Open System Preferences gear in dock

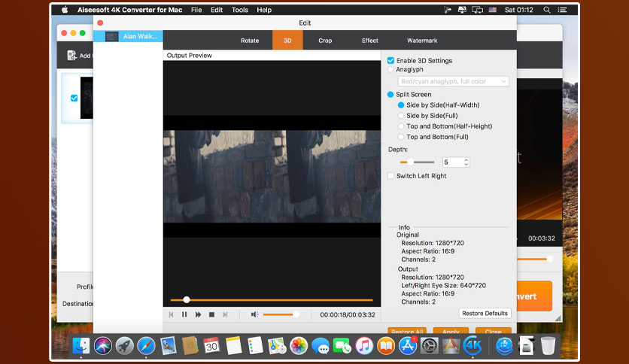tap(429, 345)
